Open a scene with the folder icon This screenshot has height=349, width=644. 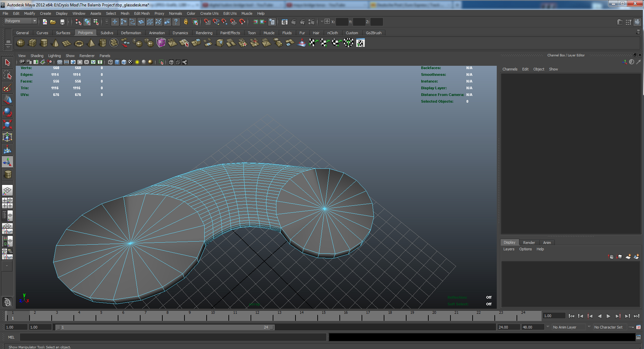[x=53, y=22]
